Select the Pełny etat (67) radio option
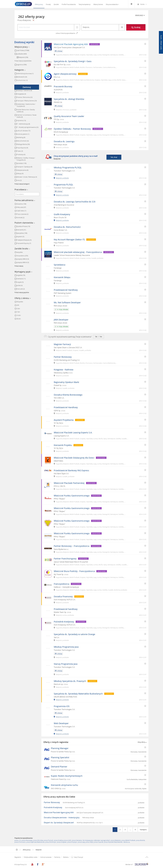The image size is (163, 868). tap(15, 207)
